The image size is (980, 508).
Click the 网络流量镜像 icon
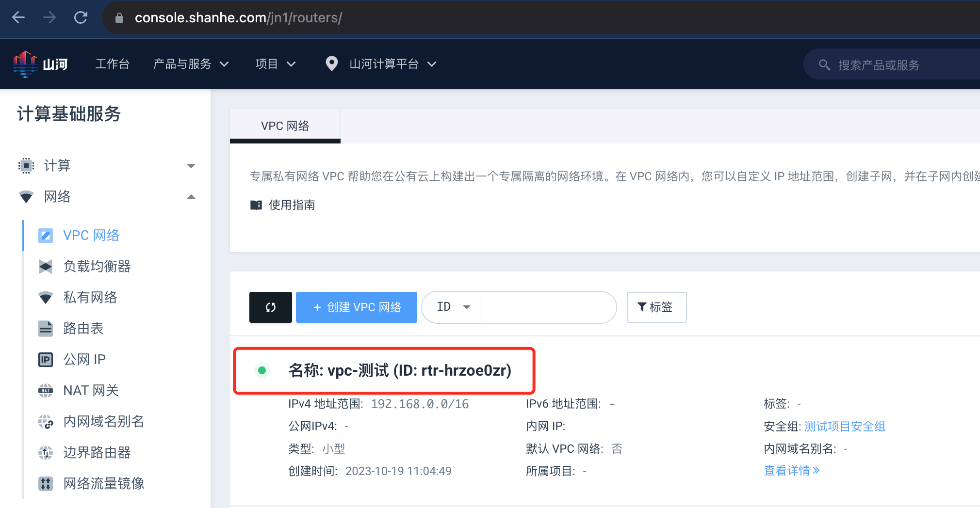tap(46, 484)
